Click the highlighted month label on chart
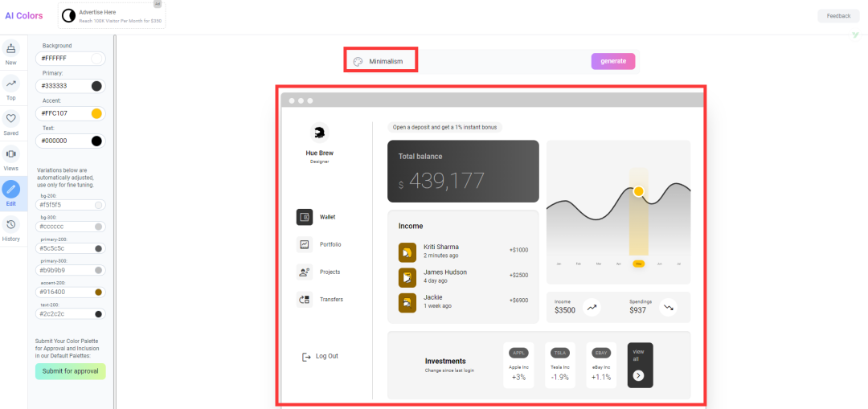868x409 pixels. tap(639, 264)
